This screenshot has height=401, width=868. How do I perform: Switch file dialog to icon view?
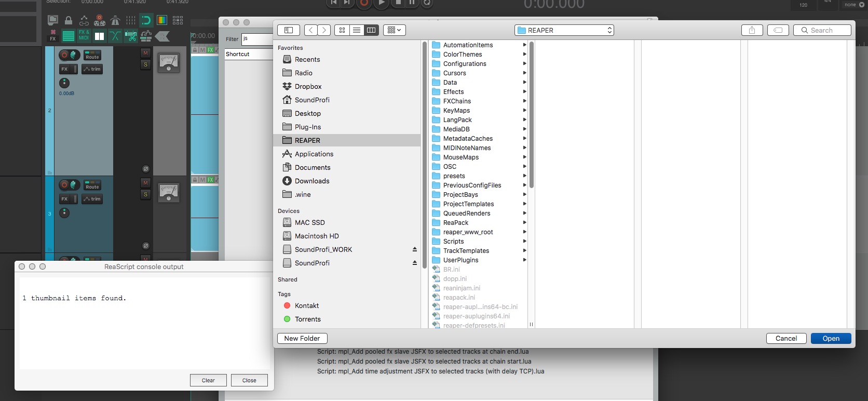coord(342,30)
